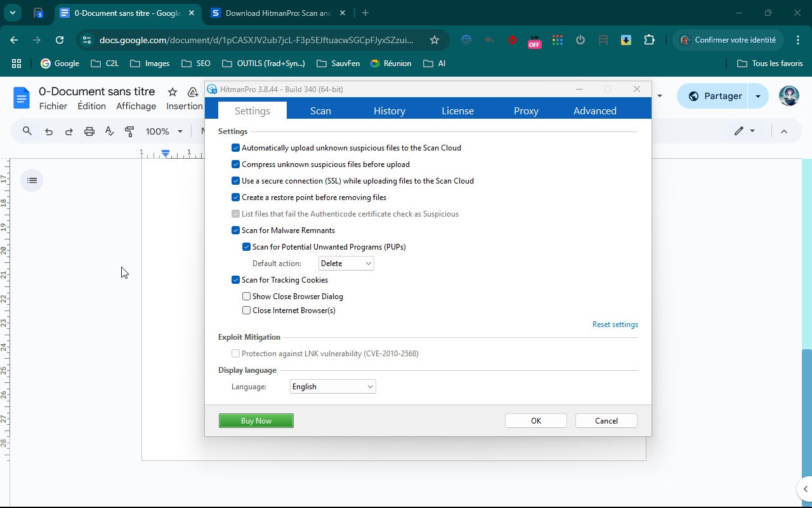Open the document outline icon
The height and width of the screenshot is (508, 812).
[x=32, y=180]
